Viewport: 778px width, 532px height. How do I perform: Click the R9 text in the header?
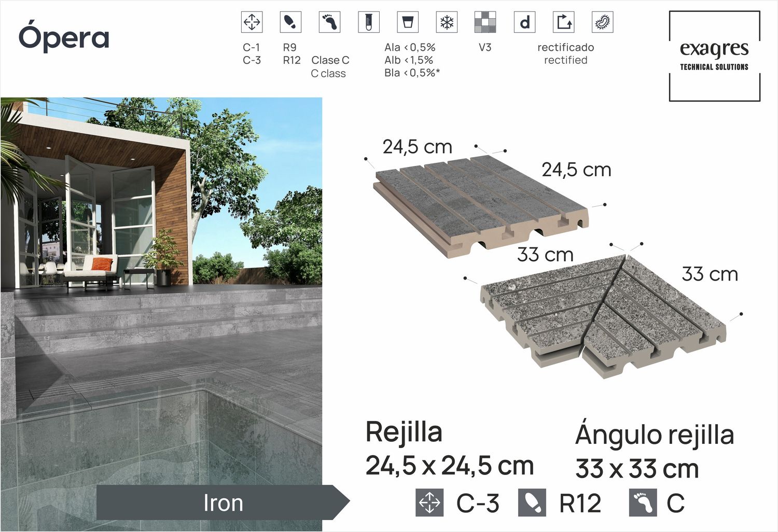[x=289, y=47]
